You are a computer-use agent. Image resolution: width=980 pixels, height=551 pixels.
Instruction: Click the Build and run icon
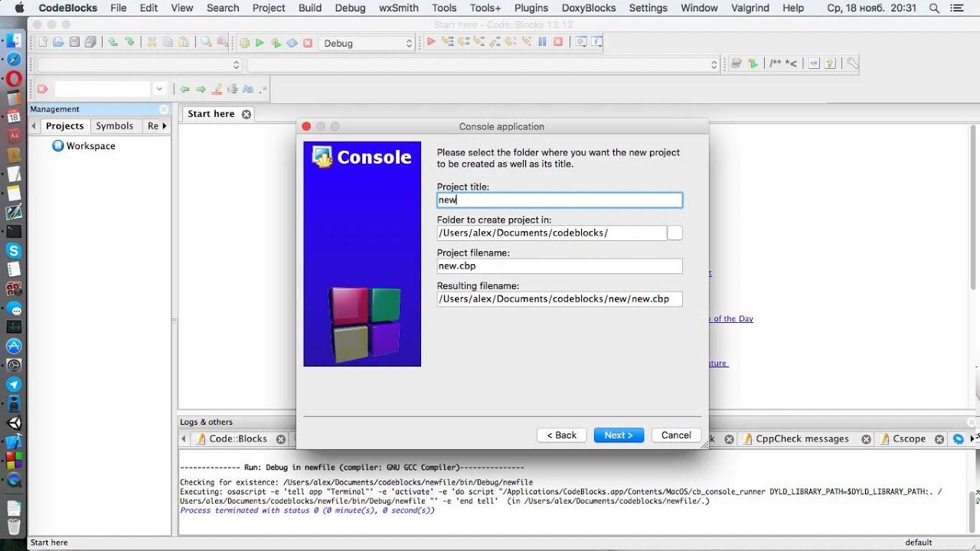tap(276, 44)
